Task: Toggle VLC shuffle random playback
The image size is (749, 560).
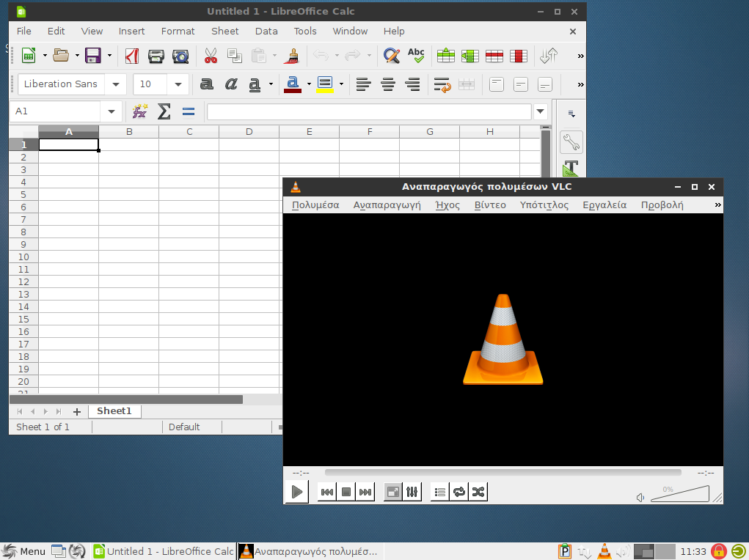Action: coord(478,492)
